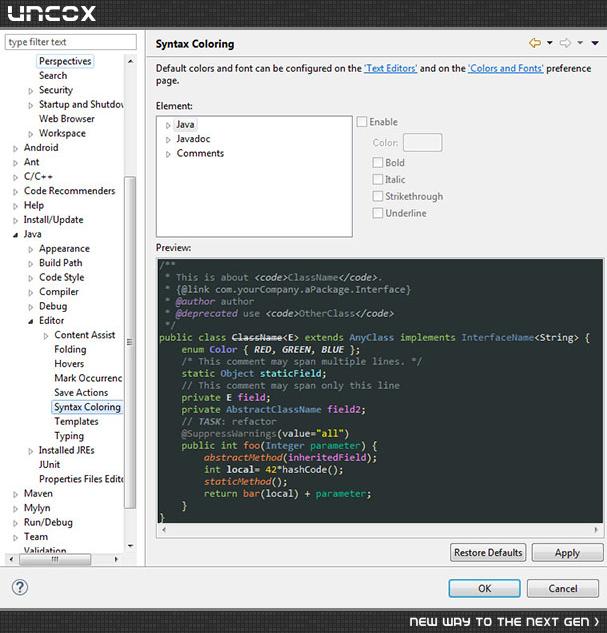Click the tree horizontal scrollbar thumb

pyautogui.click(x=55, y=559)
